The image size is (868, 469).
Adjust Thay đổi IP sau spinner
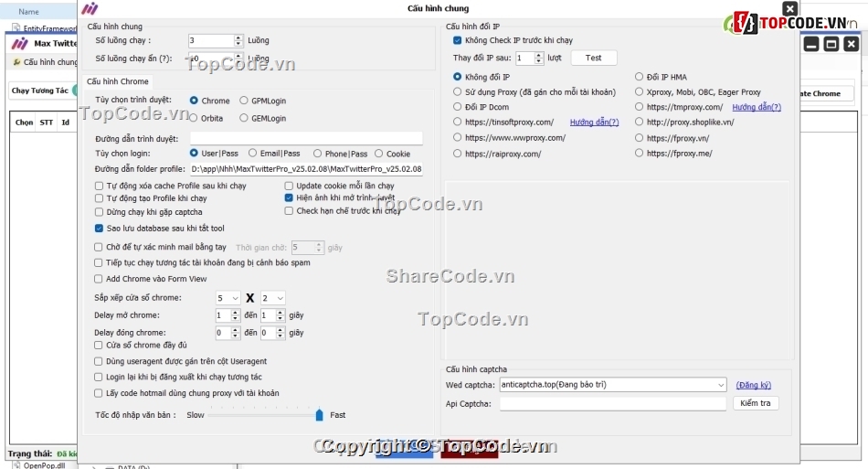pos(539,58)
